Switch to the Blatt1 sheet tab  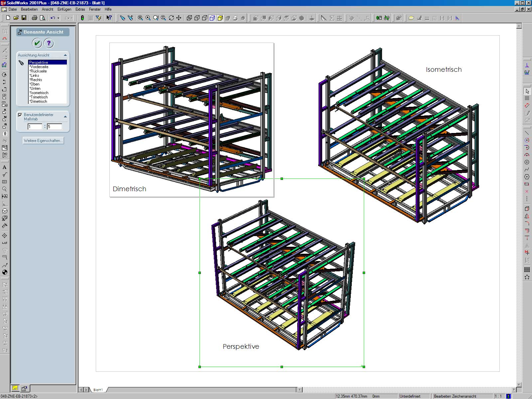pyautogui.click(x=98, y=390)
